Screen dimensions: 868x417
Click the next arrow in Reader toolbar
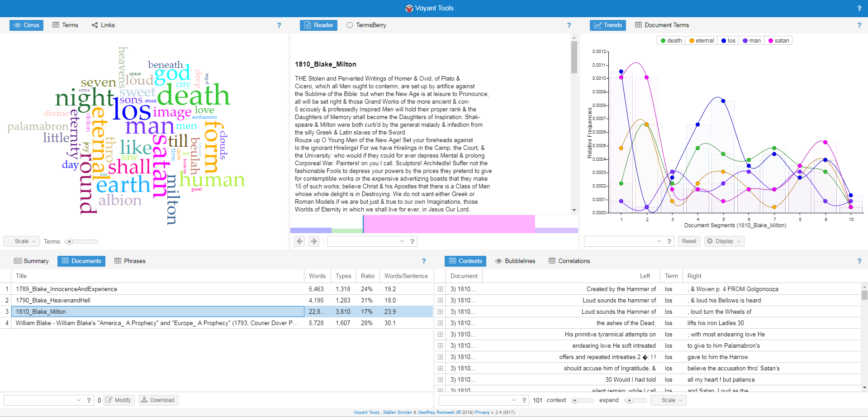pos(314,241)
